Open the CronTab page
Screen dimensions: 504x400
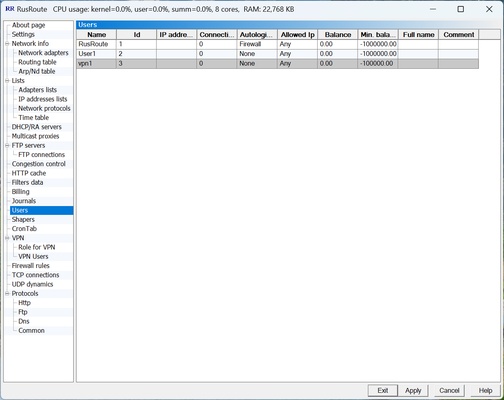click(24, 229)
